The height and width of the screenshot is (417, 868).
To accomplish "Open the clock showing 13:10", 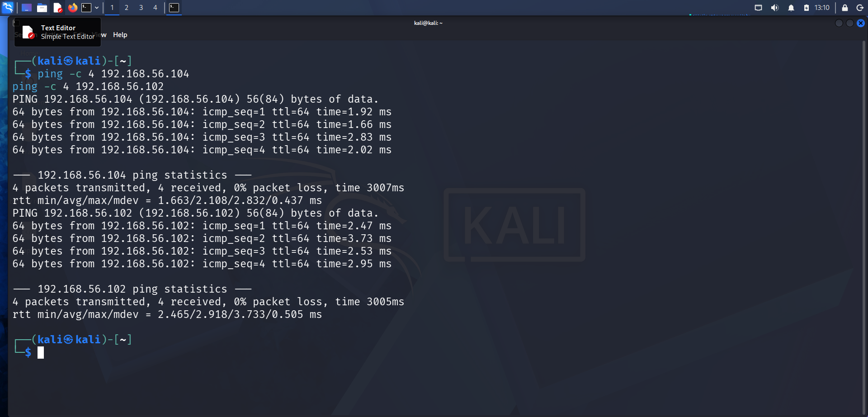I will pos(822,8).
